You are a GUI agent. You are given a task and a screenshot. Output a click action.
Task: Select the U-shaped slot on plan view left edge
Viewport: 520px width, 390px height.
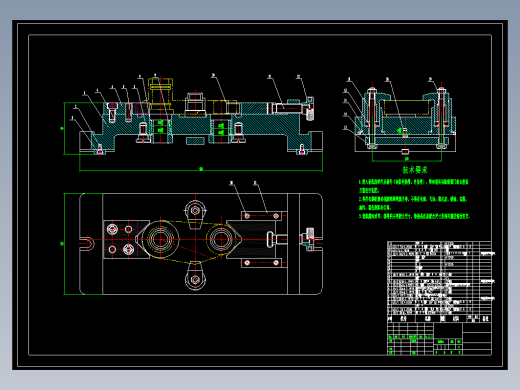87,243
